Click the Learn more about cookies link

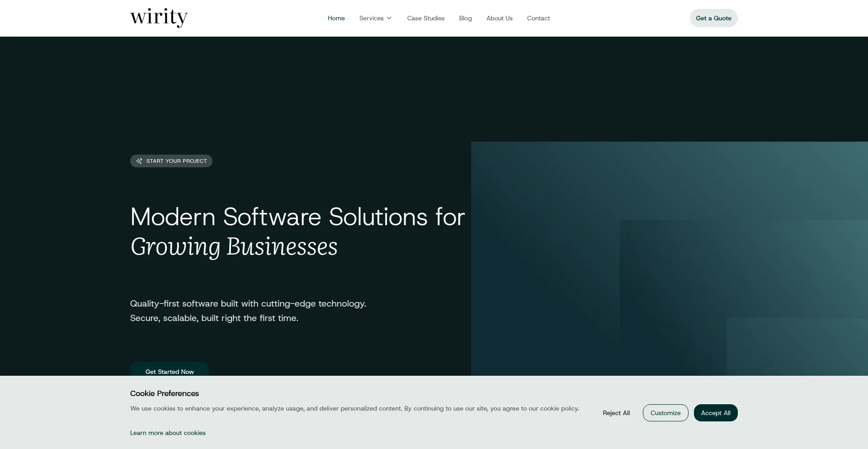tap(167, 433)
